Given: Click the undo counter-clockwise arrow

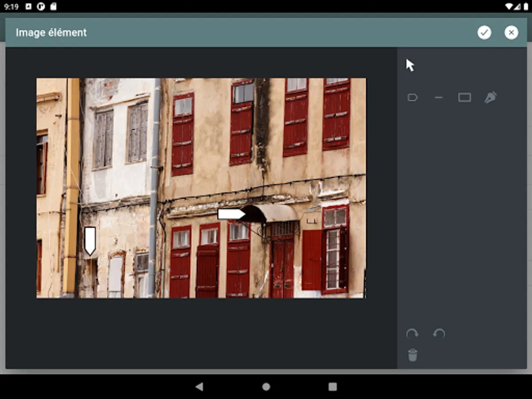Looking at the screenshot, I should [439, 334].
